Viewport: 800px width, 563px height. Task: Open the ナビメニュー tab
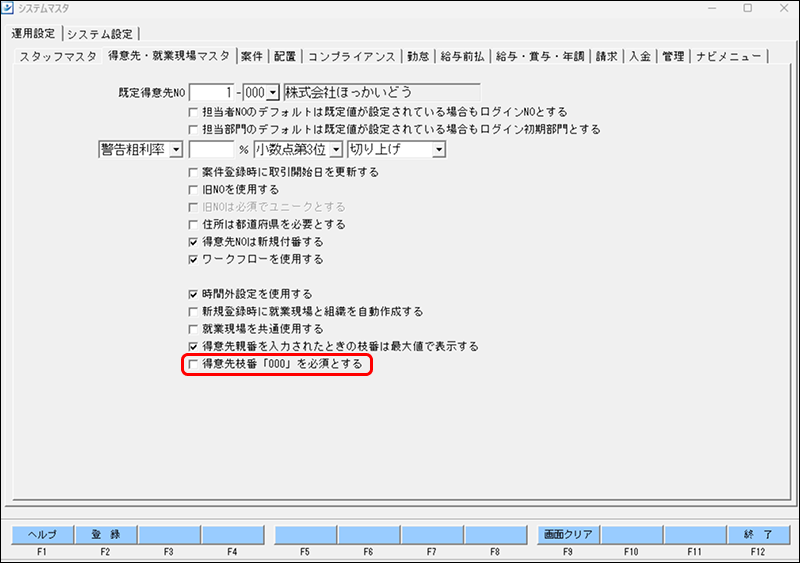pyautogui.click(x=729, y=56)
